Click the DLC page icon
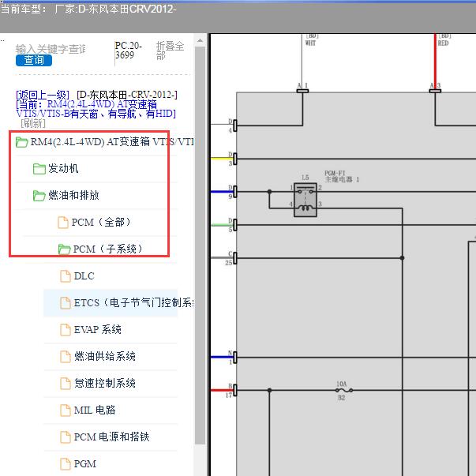The height and width of the screenshot is (476, 476). tap(66, 276)
